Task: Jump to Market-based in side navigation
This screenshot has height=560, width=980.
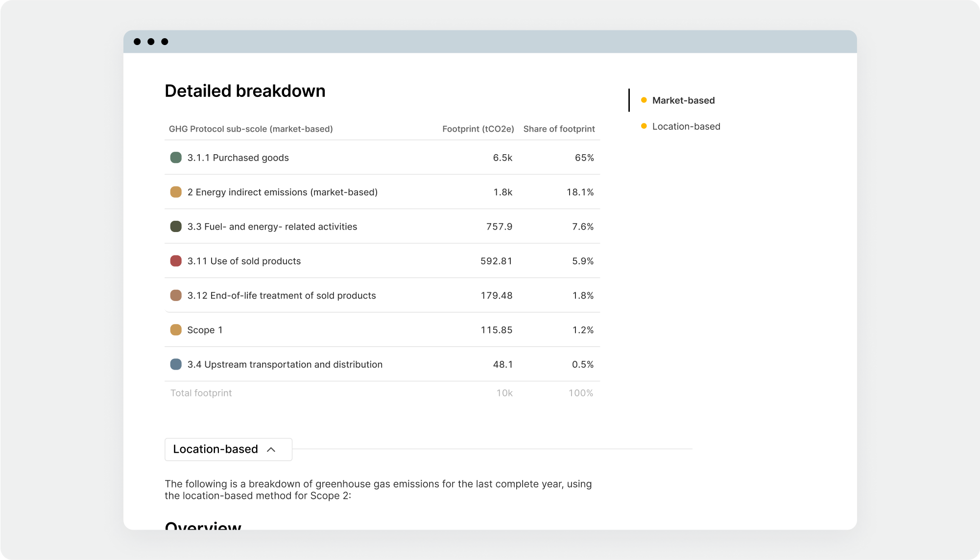Action: click(683, 100)
